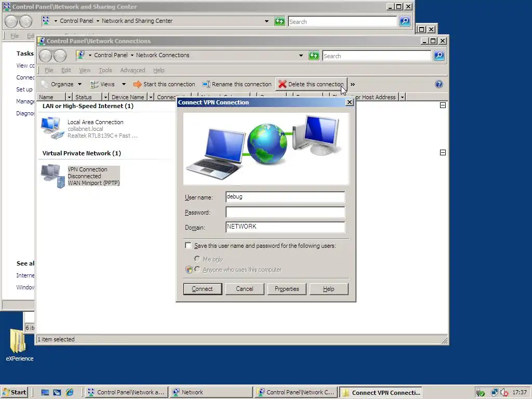Click the network status tray icon

495,393
